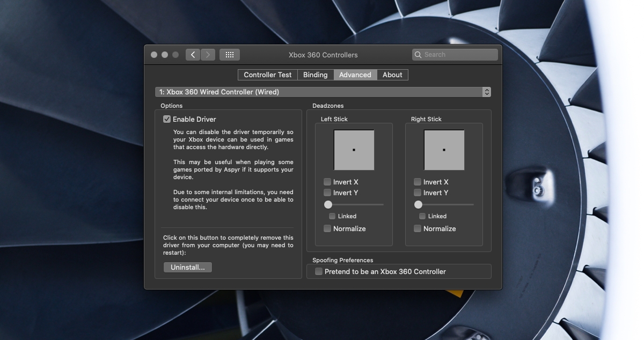Click the paragraph starting 'You can disable the driver'
The width and height of the screenshot is (644, 340).
coord(233,139)
